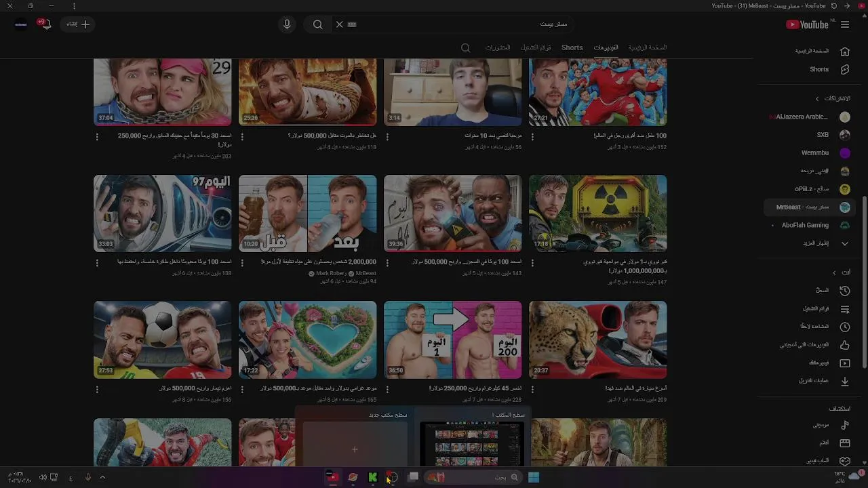Image resolution: width=868 pixels, height=488 pixels.
Task: Clear the search box with the X icon
Action: [x=340, y=24]
